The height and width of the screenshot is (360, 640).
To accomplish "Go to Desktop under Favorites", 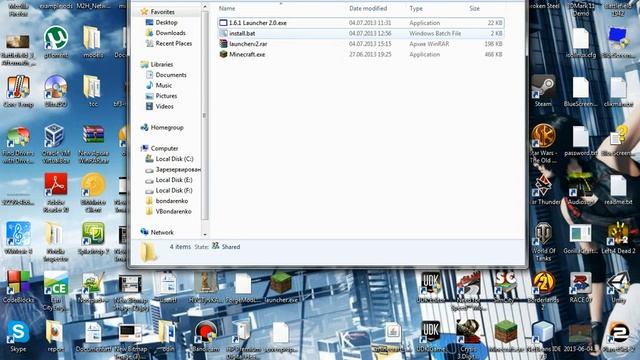I will (166, 22).
